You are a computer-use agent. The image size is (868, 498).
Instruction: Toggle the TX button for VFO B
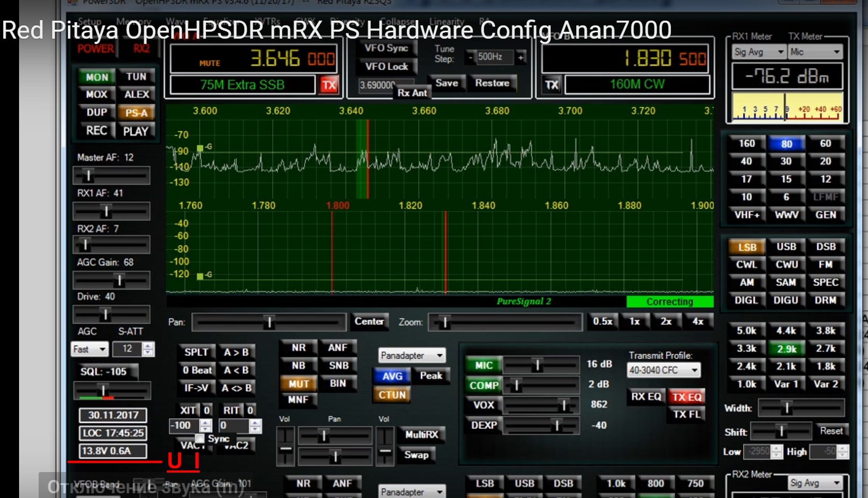pos(552,85)
